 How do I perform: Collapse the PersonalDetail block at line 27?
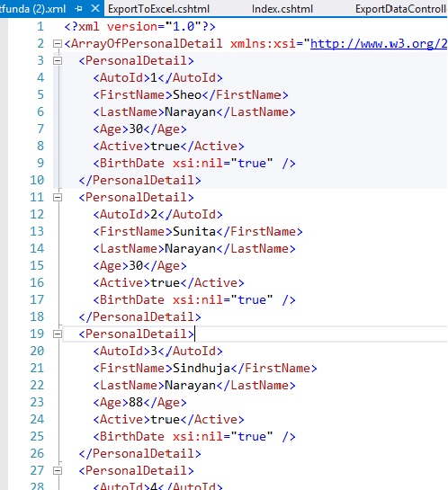pos(58,470)
